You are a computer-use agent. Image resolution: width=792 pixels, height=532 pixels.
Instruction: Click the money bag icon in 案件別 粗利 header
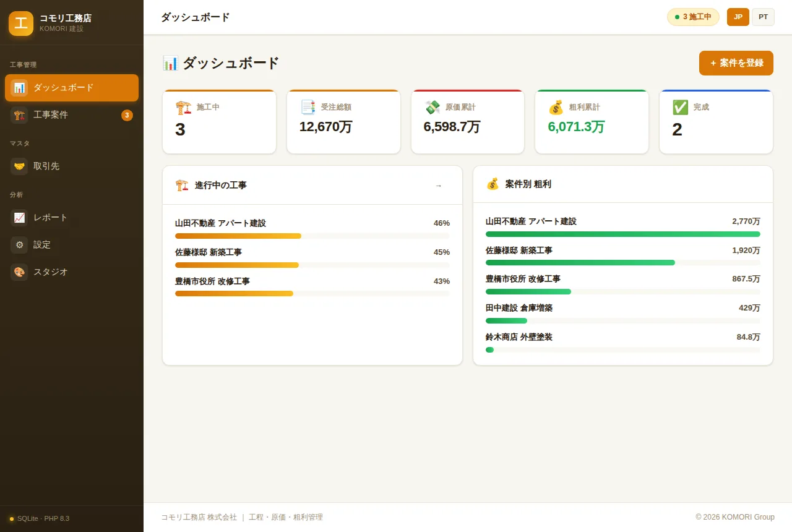(493, 184)
